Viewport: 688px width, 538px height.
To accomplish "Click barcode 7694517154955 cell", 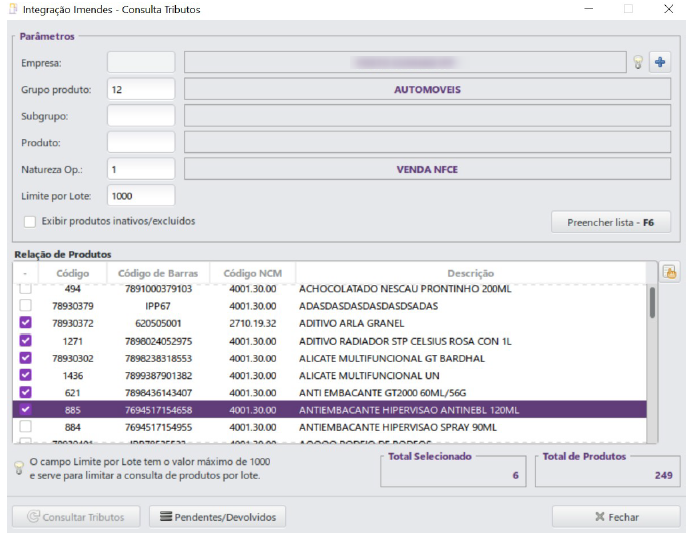I will [158, 427].
